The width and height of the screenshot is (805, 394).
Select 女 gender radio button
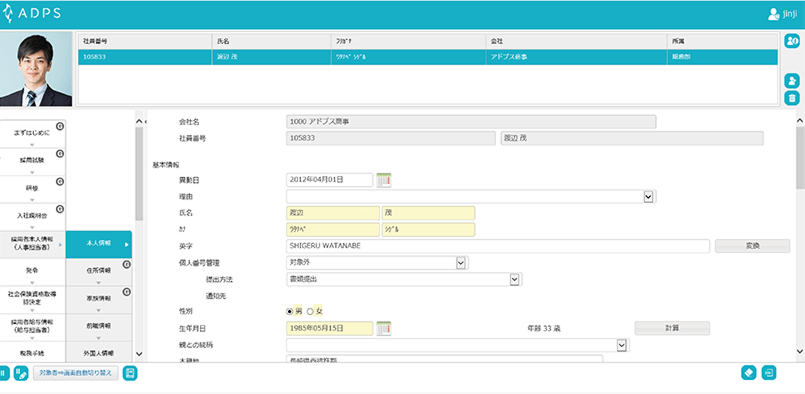pos(310,311)
